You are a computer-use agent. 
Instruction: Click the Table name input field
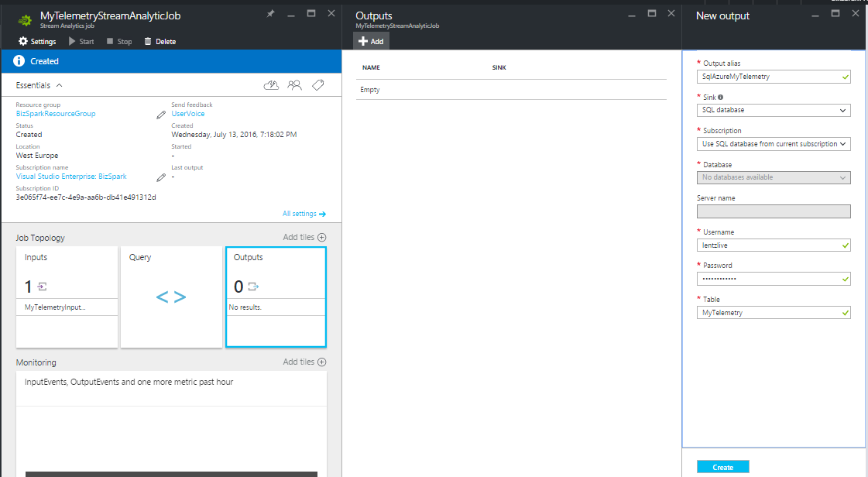coord(768,313)
